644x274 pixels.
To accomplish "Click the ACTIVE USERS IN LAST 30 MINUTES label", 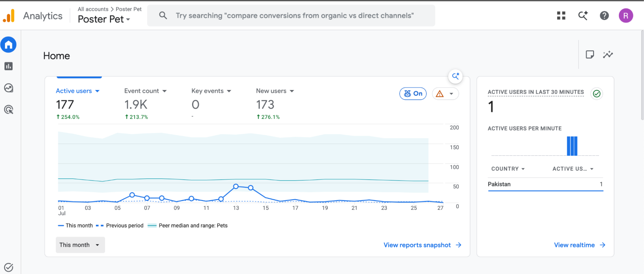I will [x=536, y=92].
